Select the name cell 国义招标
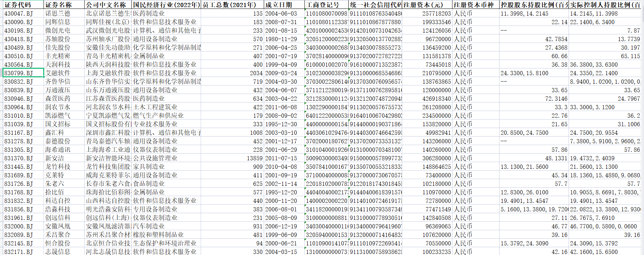The width and height of the screenshot is (644, 255). (x=64, y=124)
